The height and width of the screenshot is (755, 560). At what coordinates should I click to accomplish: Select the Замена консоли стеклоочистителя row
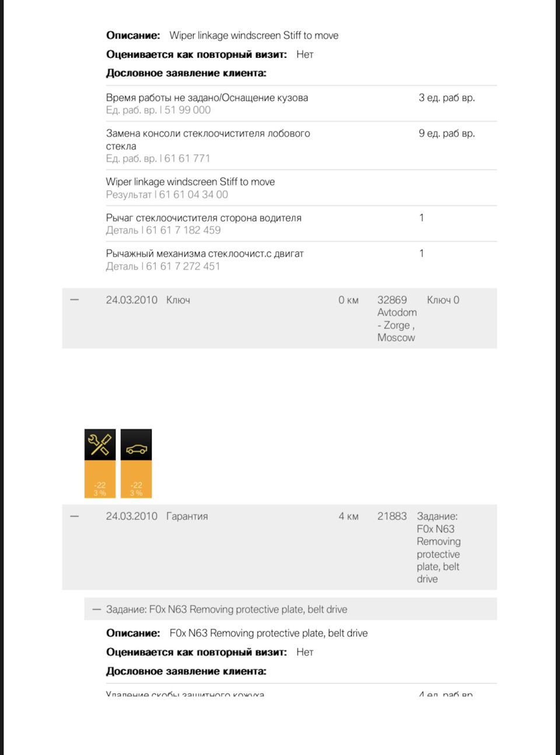208,139
